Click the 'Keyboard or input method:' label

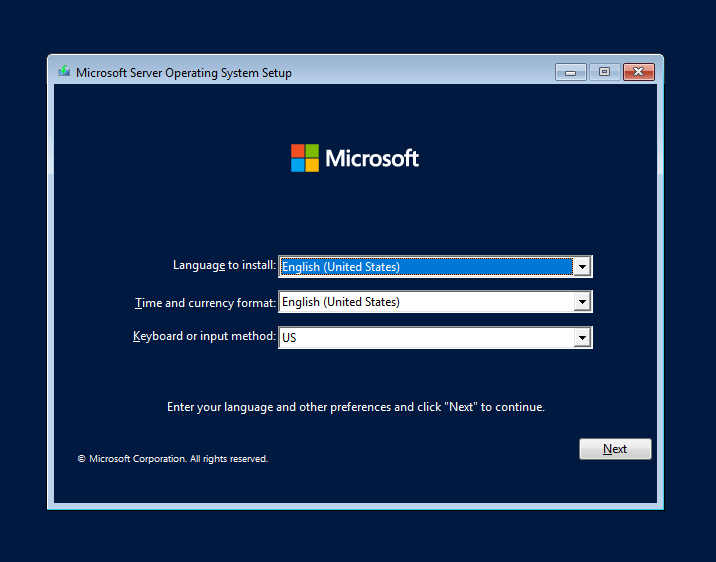(x=204, y=336)
